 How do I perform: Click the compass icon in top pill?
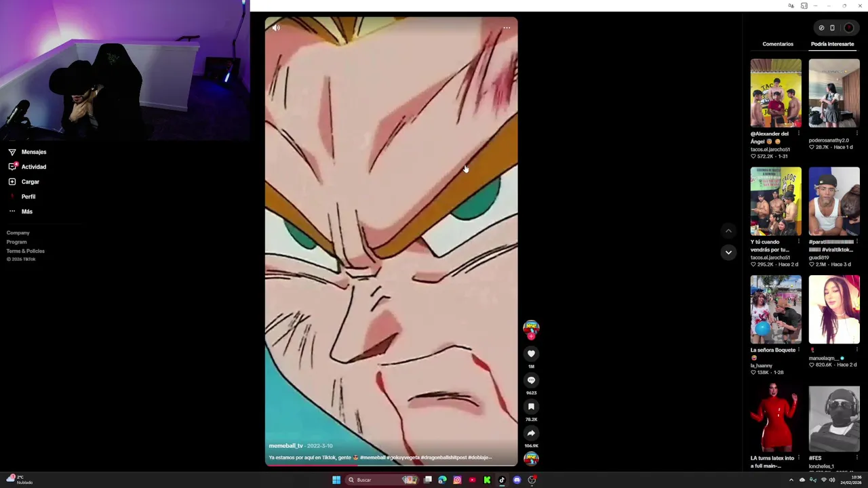pyautogui.click(x=821, y=28)
